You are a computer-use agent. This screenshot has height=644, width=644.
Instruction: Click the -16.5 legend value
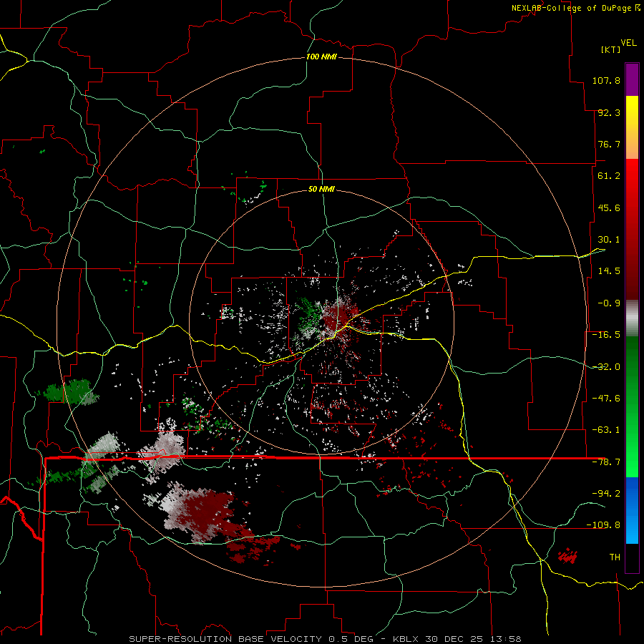[606, 335]
